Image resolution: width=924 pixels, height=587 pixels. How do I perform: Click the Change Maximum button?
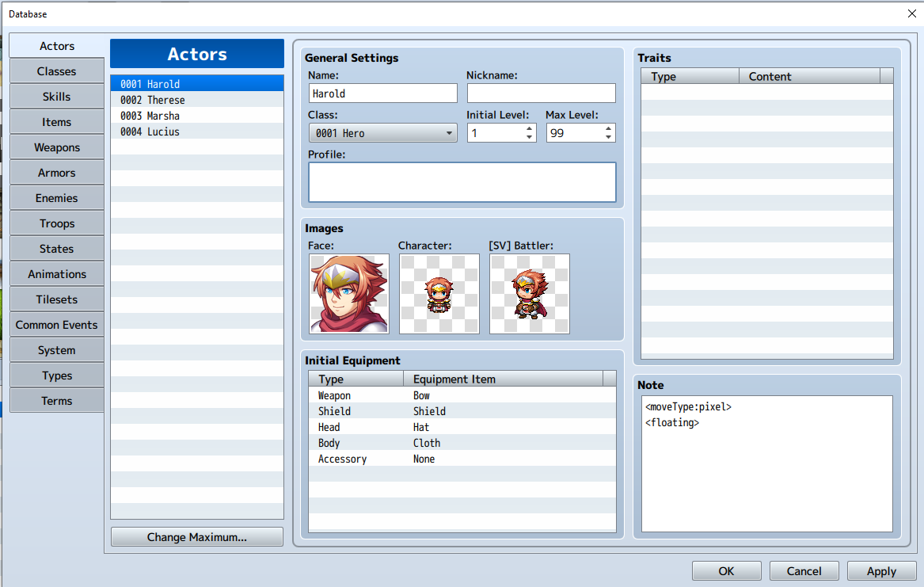[196, 536]
